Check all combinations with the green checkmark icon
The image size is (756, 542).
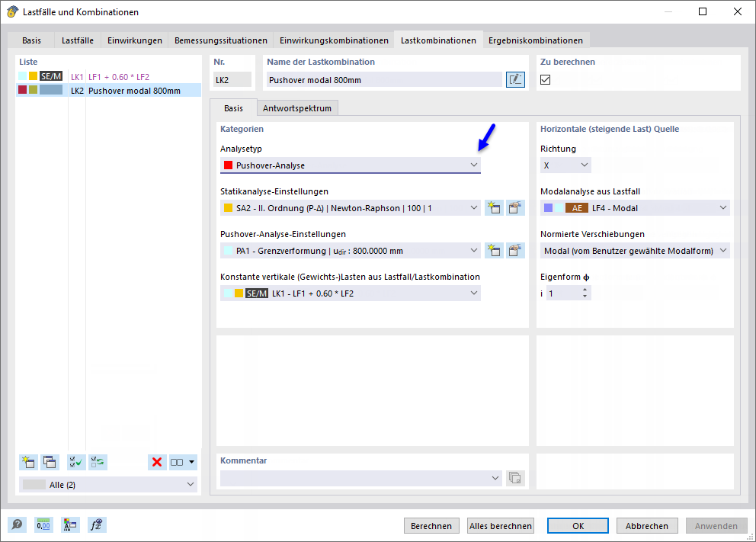75,462
